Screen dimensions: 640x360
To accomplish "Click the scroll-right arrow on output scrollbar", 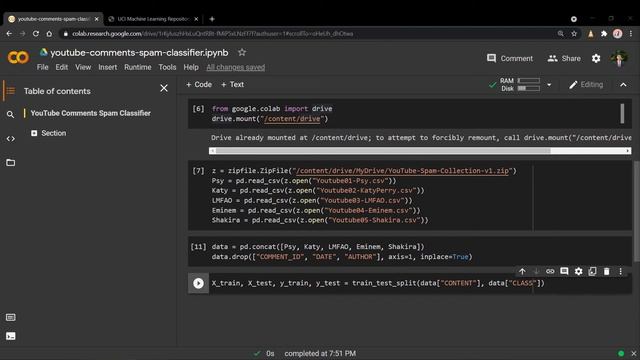I will click(x=628, y=151).
